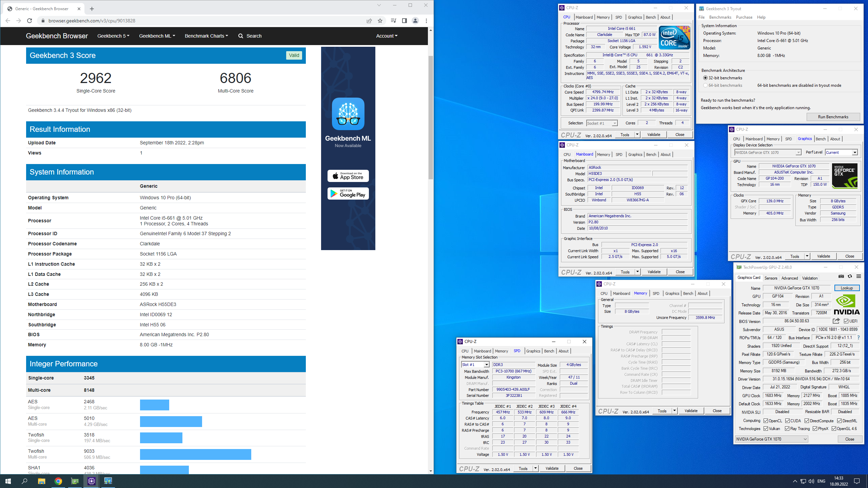Click the Twofish Multi-core result bar
The width and height of the screenshot is (868, 488).
tap(195, 454)
